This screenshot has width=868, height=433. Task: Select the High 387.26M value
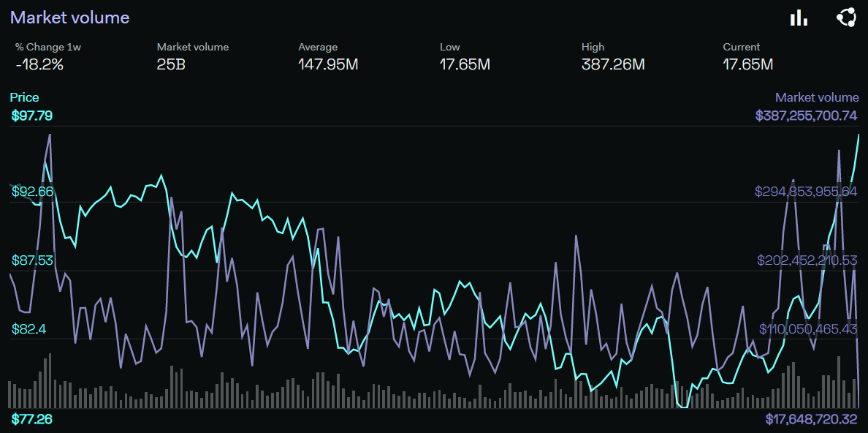[613, 64]
